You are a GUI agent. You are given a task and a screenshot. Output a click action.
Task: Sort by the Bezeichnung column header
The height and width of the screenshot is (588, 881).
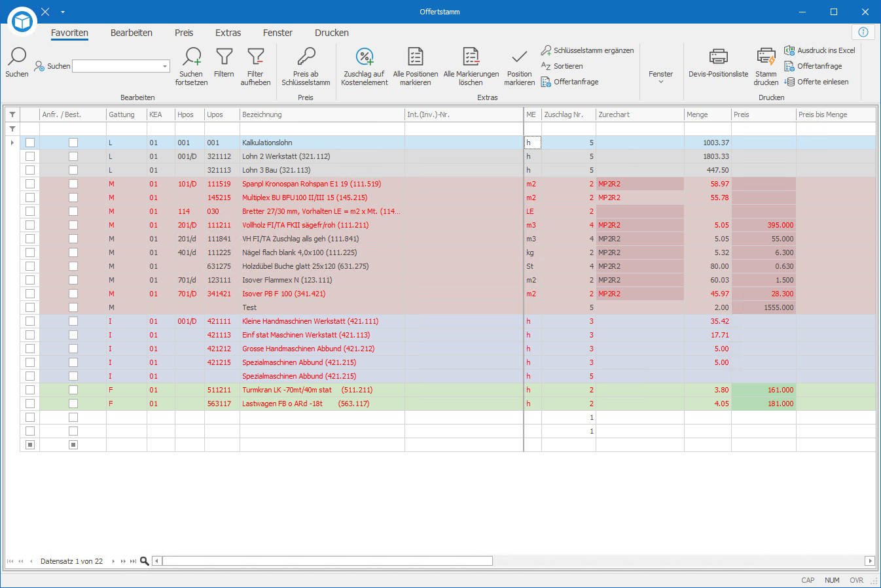(x=322, y=114)
